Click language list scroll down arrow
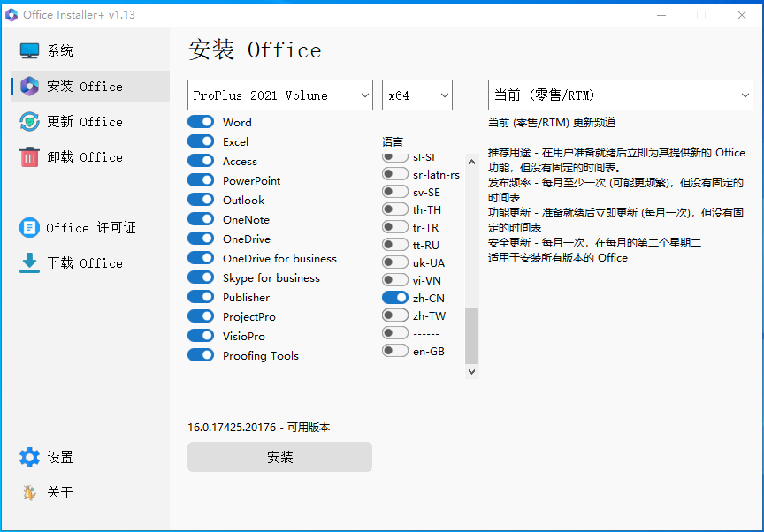The width and height of the screenshot is (764, 532). 471,372
